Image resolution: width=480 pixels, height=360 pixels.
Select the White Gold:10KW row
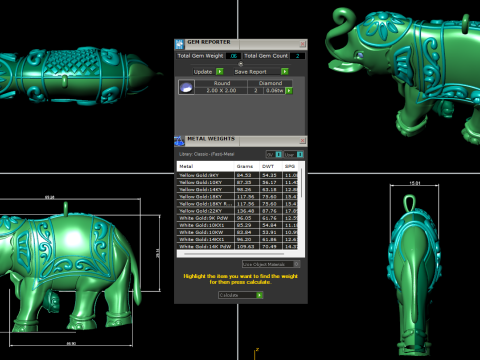pyautogui.click(x=237, y=232)
